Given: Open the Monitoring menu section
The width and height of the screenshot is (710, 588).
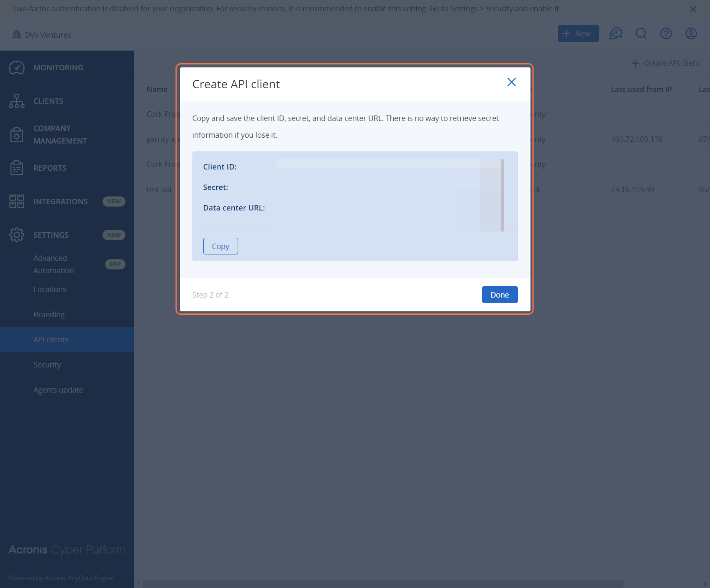Looking at the screenshot, I should click(67, 67).
